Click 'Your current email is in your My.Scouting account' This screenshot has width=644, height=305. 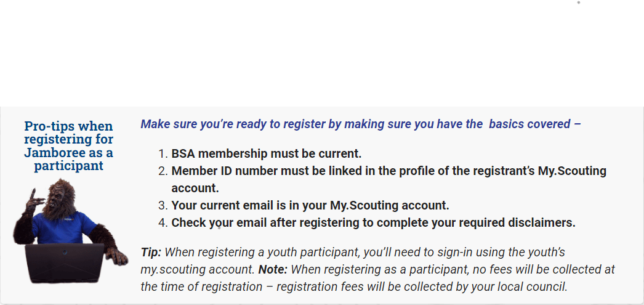310,205
